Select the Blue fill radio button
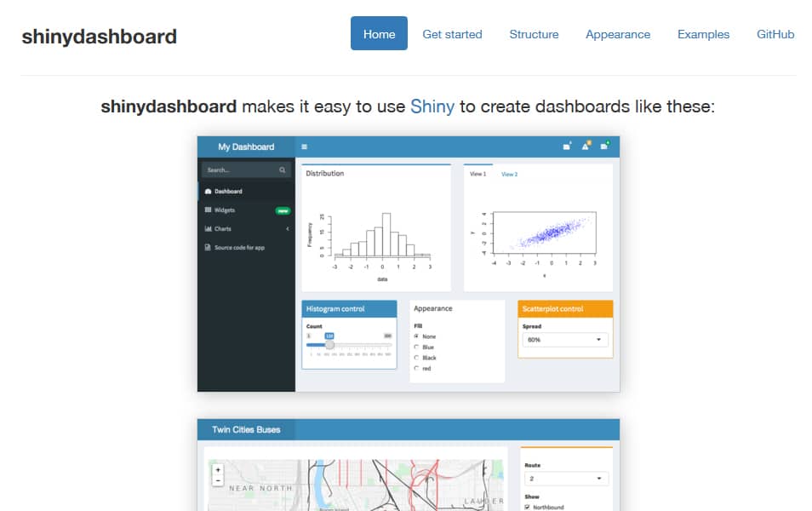Screen dimensions: 812x511 pyautogui.click(x=416, y=347)
